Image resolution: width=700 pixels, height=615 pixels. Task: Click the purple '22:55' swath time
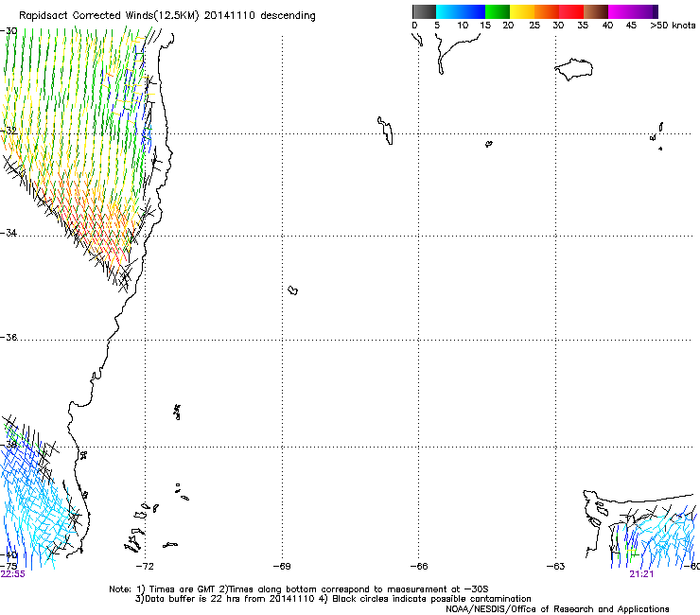tap(13, 574)
